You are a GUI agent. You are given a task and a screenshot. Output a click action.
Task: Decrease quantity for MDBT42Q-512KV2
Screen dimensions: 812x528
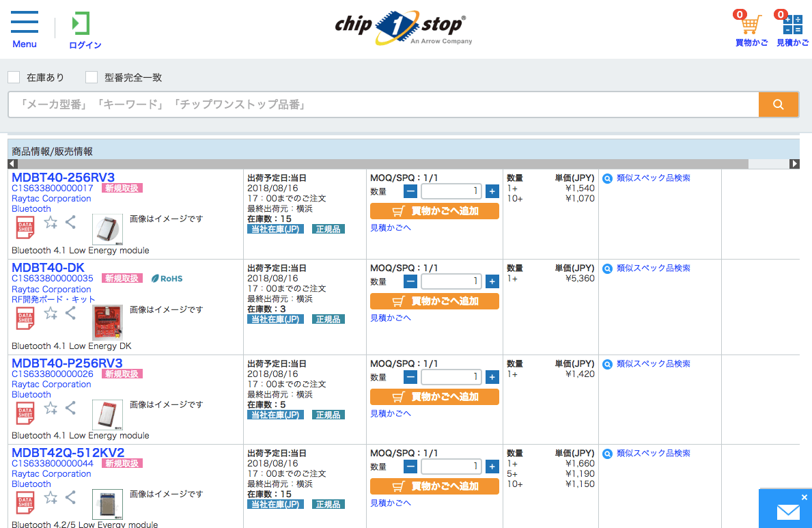click(410, 467)
